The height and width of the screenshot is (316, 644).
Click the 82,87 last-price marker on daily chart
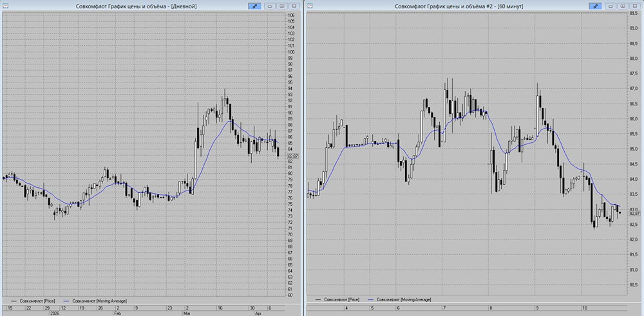293,156
